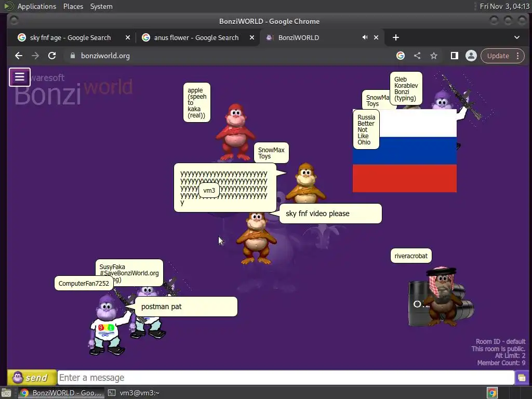Image resolution: width=532 pixels, height=399 pixels.
Task: Click the riveracrobat character with oil barrels
Action: (x=441, y=297)
